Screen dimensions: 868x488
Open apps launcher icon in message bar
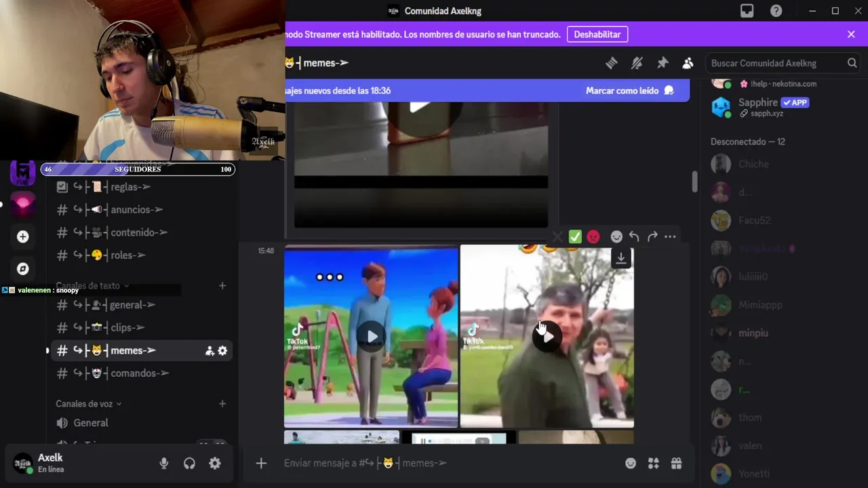coord(654,464)
